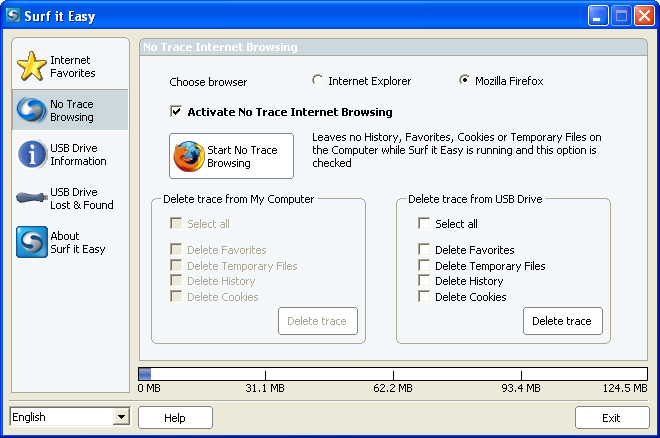The width and height of the screenshot is (660, 438).
Task: Open the USB Drive Lost & Found label
Action: pyautogui.click(x=82, y=199)
